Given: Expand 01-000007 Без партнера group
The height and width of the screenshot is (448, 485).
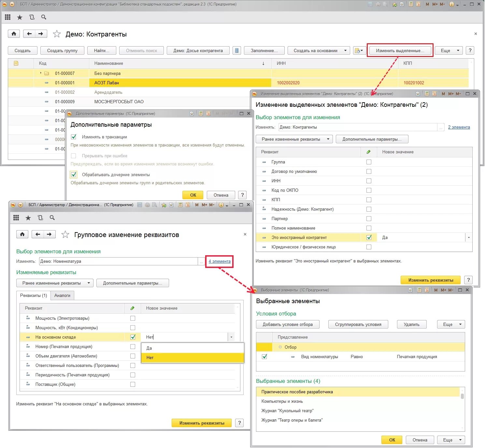Looking at the screenshot, I should (x=41, y=73).
